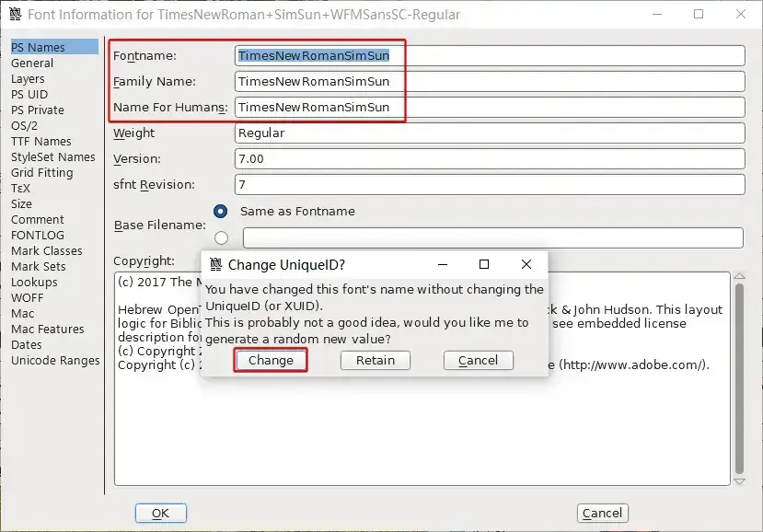Edit the Version field value 7.00
The width and height of the screenshot is (763, 532).
tap(489, 158)
